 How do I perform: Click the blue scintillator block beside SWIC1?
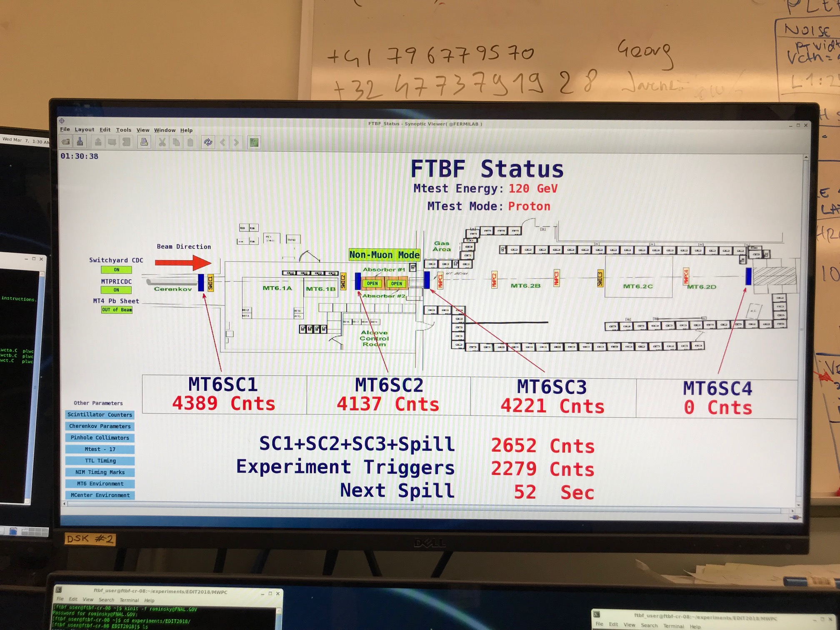pos(201,282)
